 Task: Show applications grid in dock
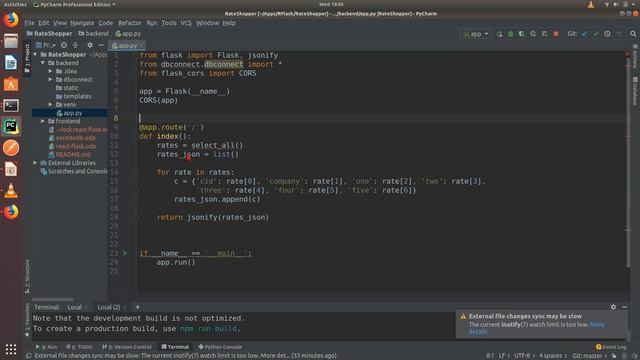click(11, 349)
